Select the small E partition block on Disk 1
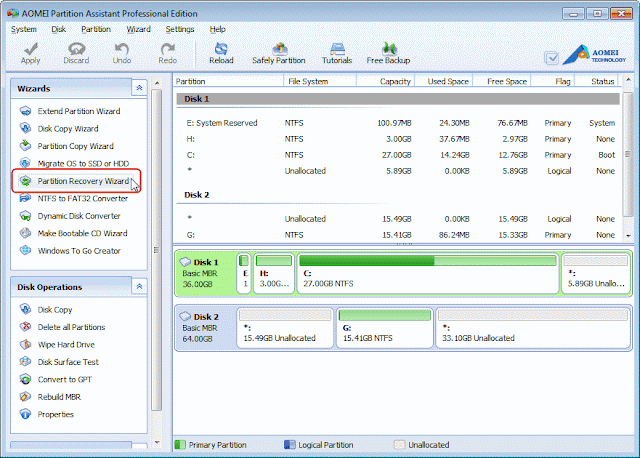Image resolution: width=640 pixels, height=458 pixels. [244, 273]
